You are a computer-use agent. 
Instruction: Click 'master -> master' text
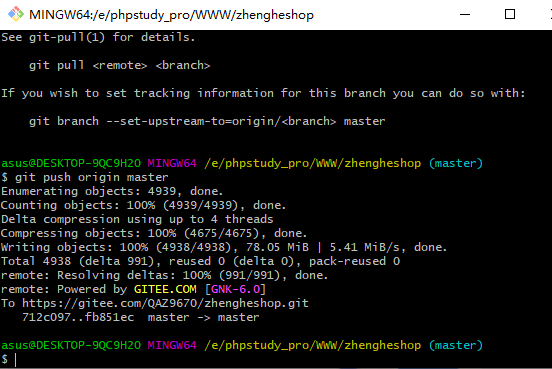pos(203,317)
